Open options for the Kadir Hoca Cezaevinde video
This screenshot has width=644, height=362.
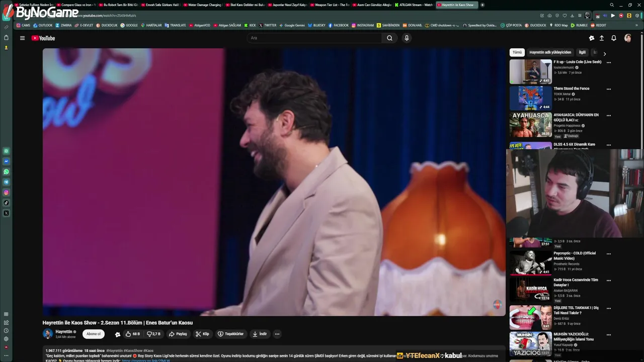pyautogui.click(x=609, y=280)
